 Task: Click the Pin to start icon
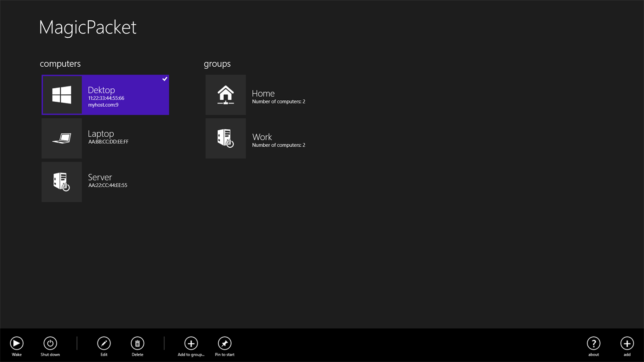click(x=224, y=343)
